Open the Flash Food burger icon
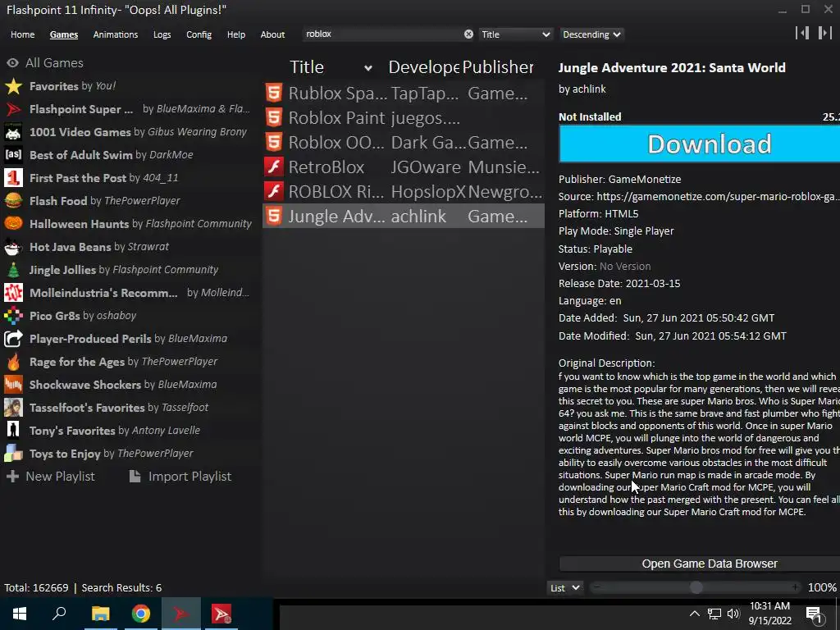 pos(13,201)
